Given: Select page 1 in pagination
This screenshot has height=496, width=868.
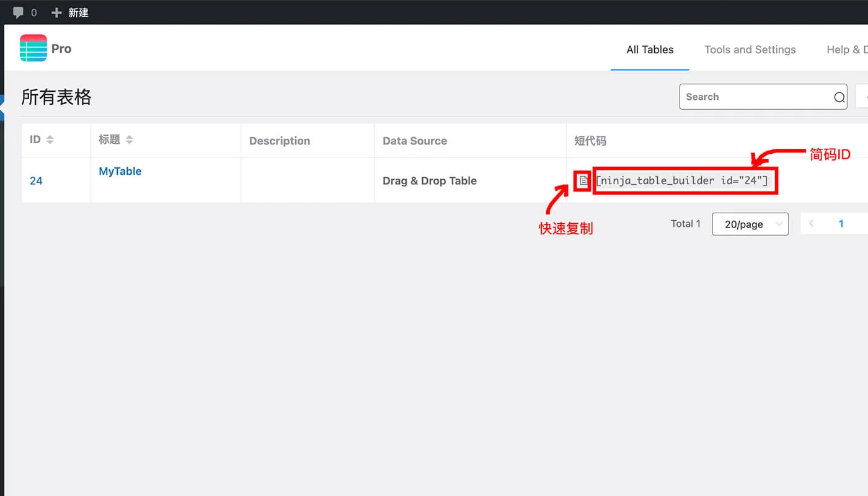Looking at the screenshot, I should 841,224.
